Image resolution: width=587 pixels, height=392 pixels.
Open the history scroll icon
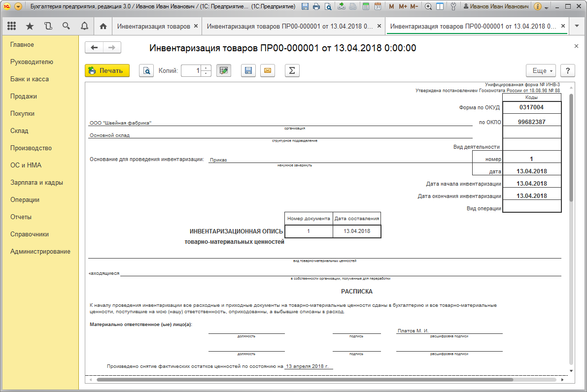tap(48, 26)
